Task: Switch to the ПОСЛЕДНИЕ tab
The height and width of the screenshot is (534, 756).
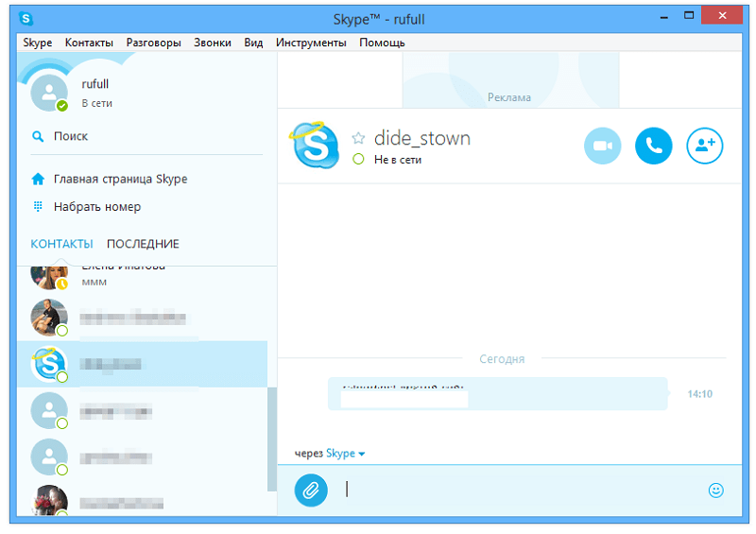Action: (143, 244)
